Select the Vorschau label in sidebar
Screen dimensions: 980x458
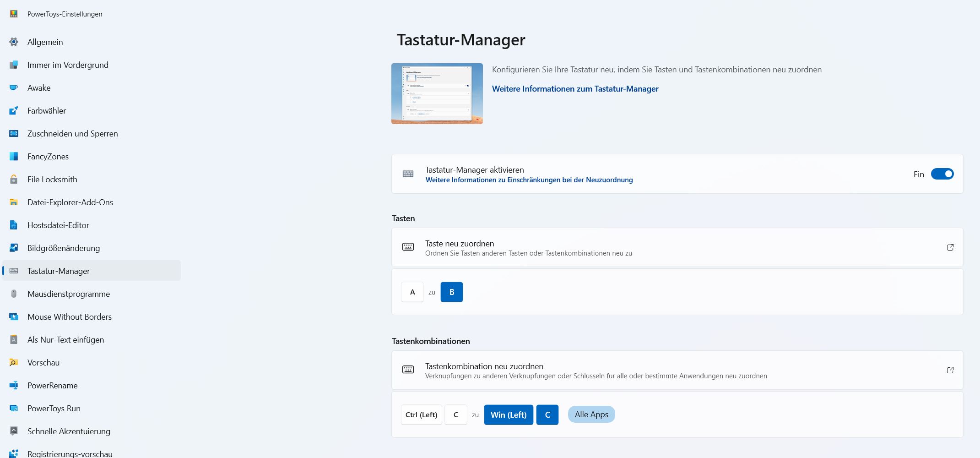click(43, 362)
